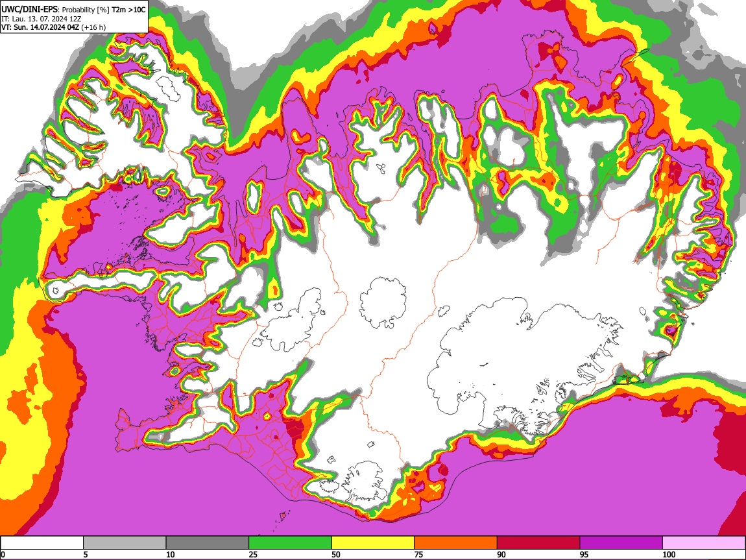Select the orange 75–90% legend swatch
This screenshot has width=746, height=560.
pos(456,542)
